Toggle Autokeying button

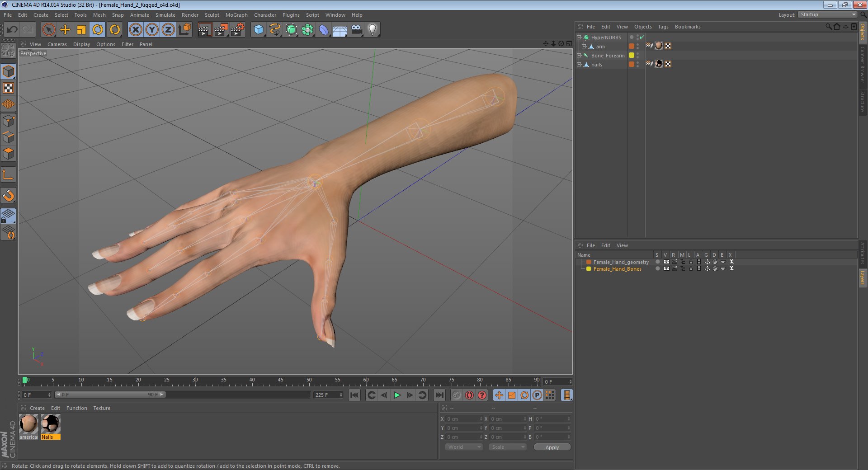[x=469, y=395]
